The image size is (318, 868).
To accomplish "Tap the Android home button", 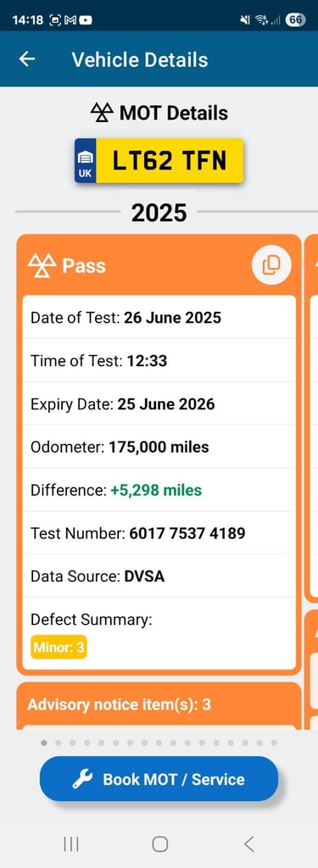I will (159, 843).
